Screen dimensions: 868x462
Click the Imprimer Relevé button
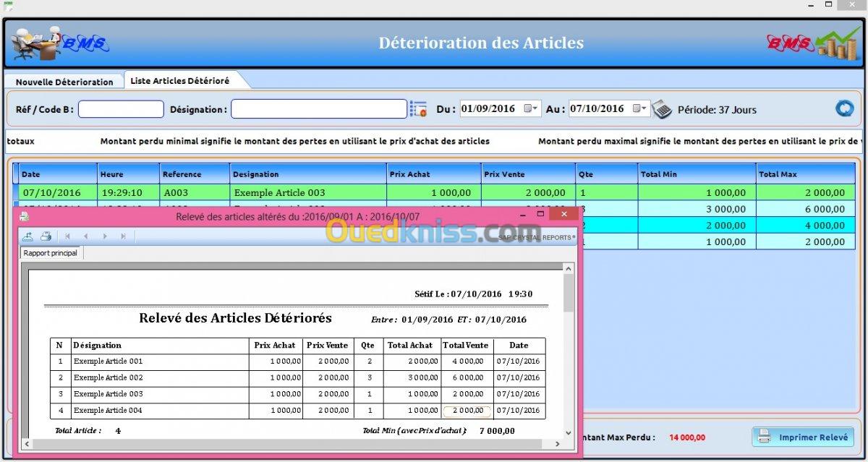tap(803, 437)
